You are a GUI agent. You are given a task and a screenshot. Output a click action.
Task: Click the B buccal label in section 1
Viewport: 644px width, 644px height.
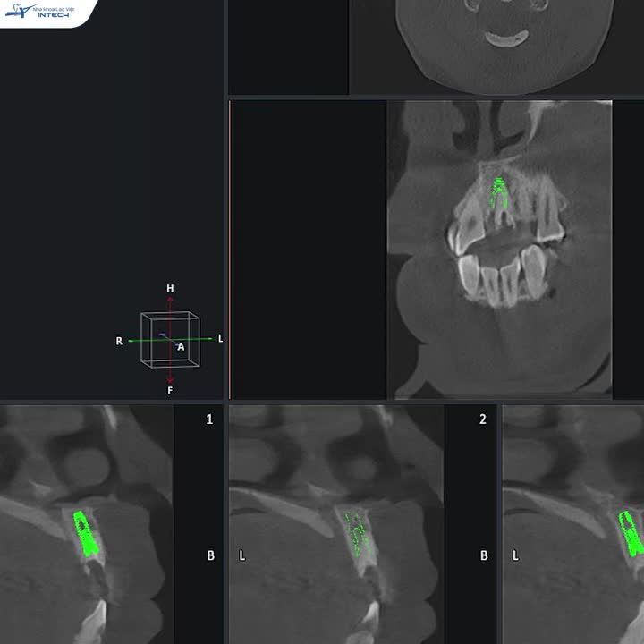[x=211, y=555]
